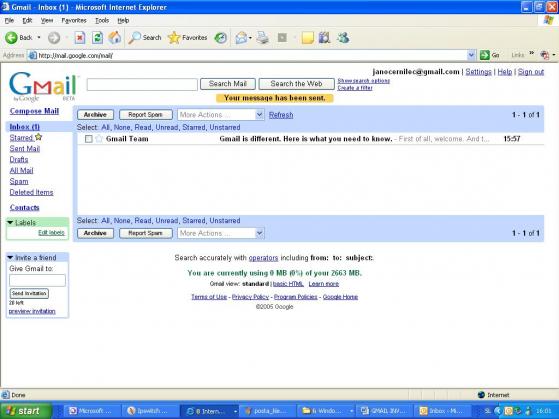Click the taskbar clock showing 16:01

coord(544,411)
